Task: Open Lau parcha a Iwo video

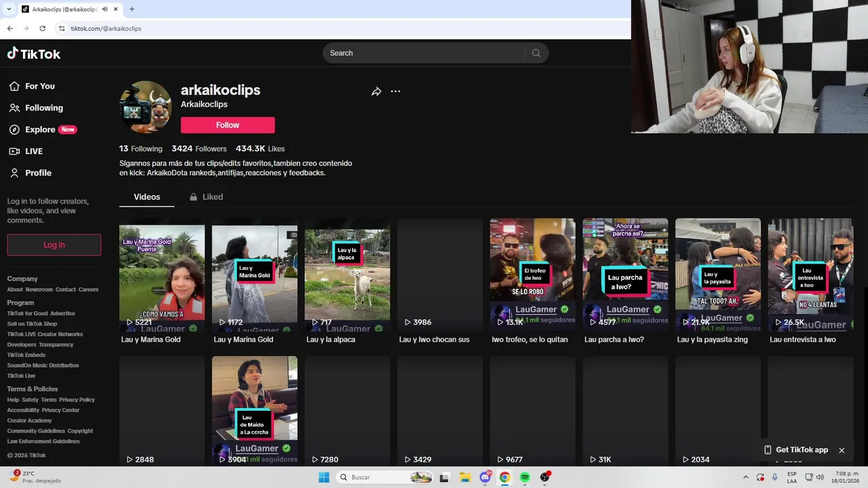Action: click(625, 274)
